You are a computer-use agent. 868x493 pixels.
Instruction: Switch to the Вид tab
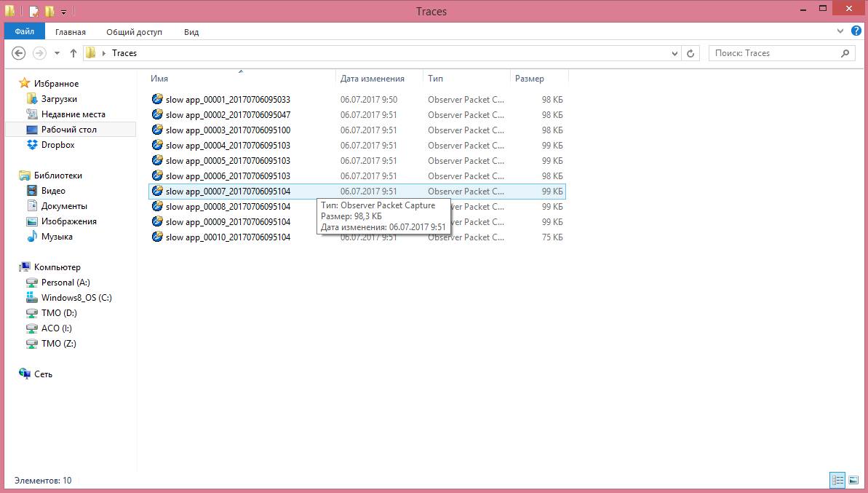(x=191, y=32)
